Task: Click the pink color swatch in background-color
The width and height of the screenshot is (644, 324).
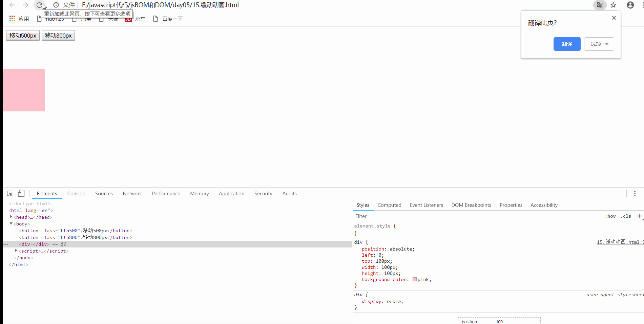Action: click(x=415, y=279)
